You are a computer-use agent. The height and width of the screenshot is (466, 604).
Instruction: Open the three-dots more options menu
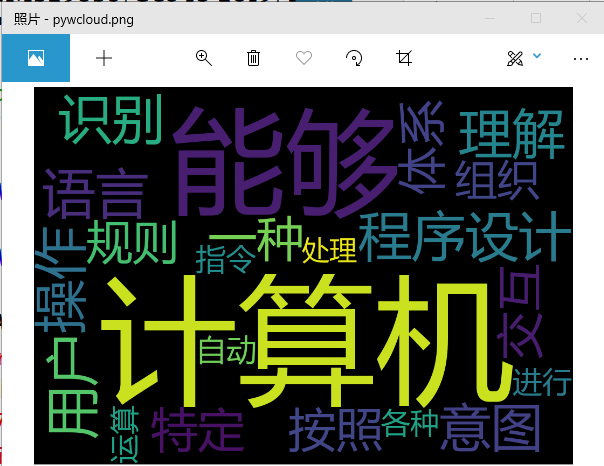click(x=581, y=59)
